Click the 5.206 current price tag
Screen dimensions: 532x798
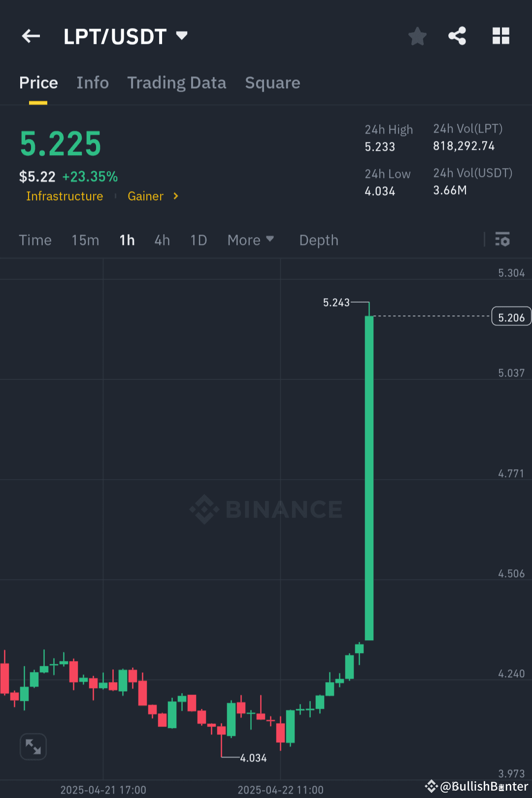[x=511, y=316]
